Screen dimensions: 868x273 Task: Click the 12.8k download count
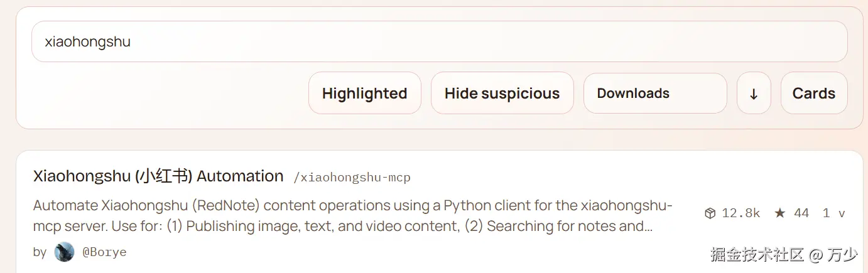(x=741, y=213)
